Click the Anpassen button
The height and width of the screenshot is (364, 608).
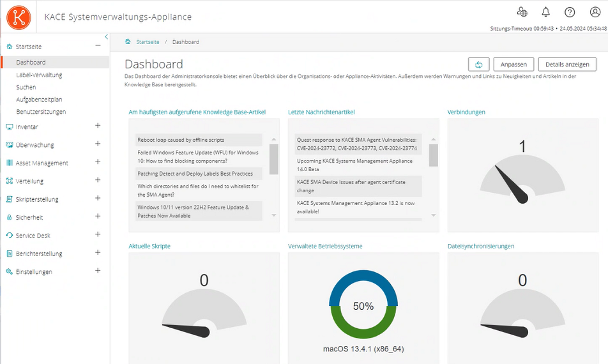[x=513, y=64]
